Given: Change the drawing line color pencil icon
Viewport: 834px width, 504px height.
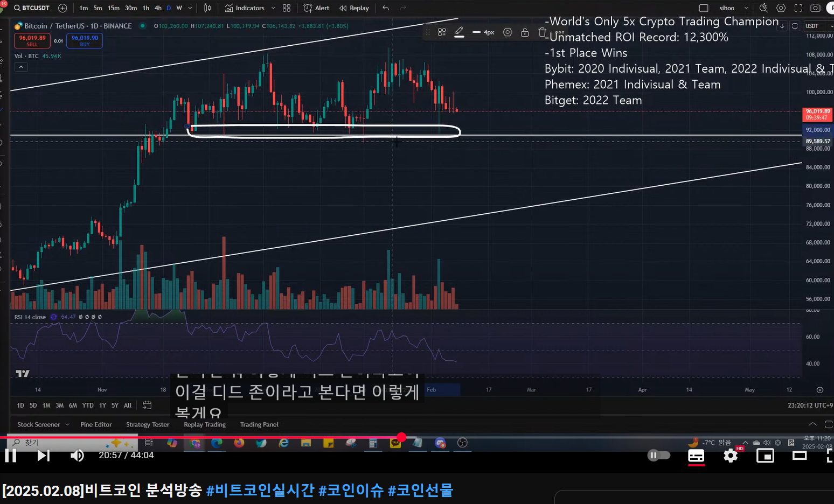Looking at the screenshot, I should pyautogui.click(x=459, y=32).
